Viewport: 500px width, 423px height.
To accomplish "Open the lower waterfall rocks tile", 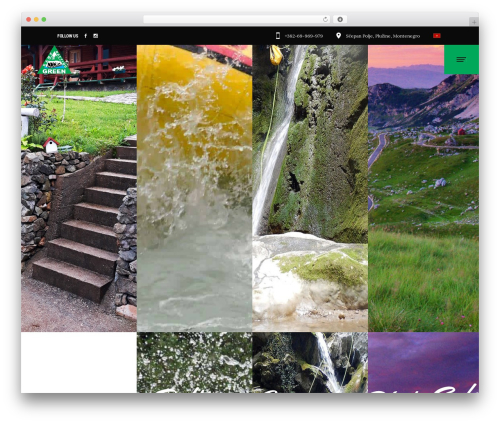I will coord(310,362).
